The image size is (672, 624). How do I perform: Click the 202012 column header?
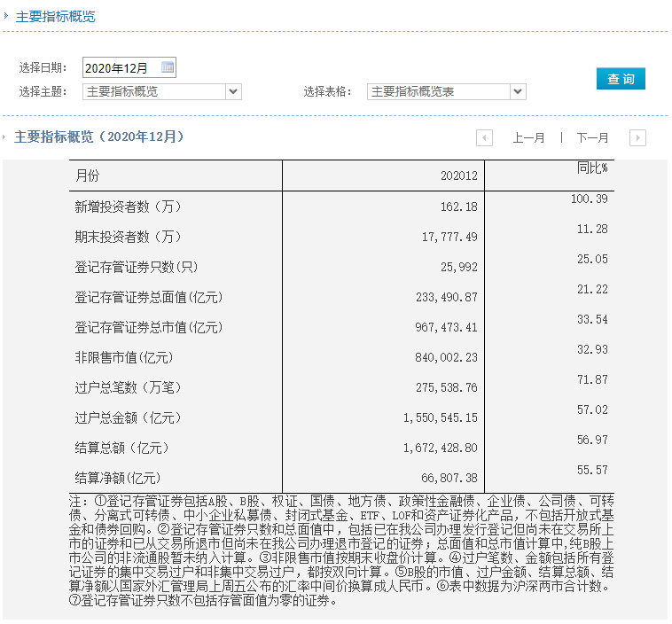pos(458,175)
